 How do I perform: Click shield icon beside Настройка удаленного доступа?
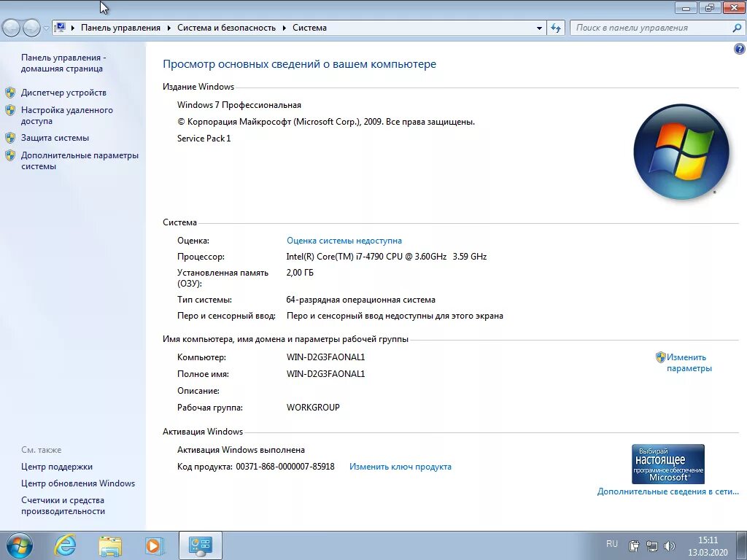coord(10,110)
